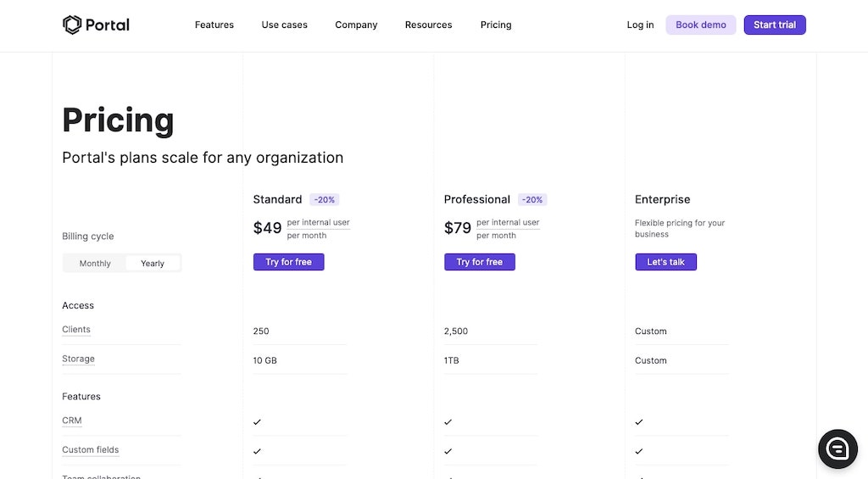Expand the Use cases menu
868x479 pixels.
(284, 25)
